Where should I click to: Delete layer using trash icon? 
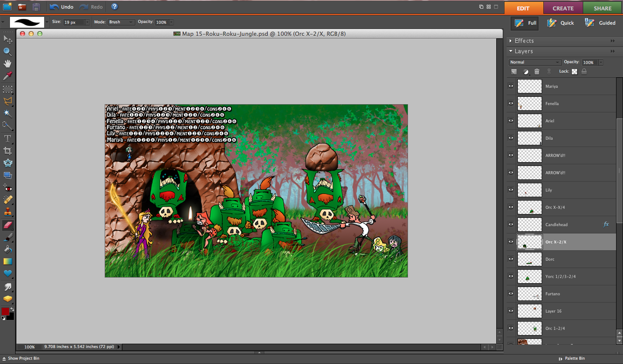coord(537,72)
